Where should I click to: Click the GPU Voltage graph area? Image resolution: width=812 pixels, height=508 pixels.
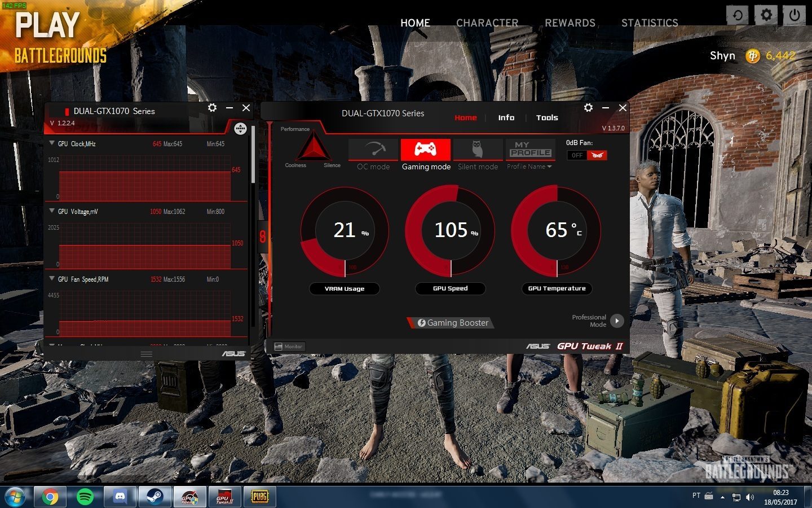145,246
